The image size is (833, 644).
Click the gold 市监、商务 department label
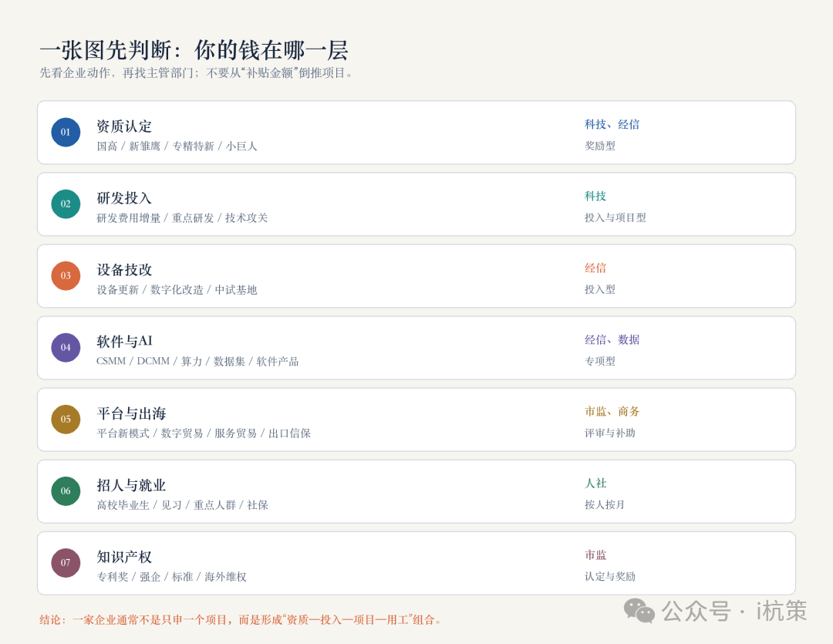[612, 411]
